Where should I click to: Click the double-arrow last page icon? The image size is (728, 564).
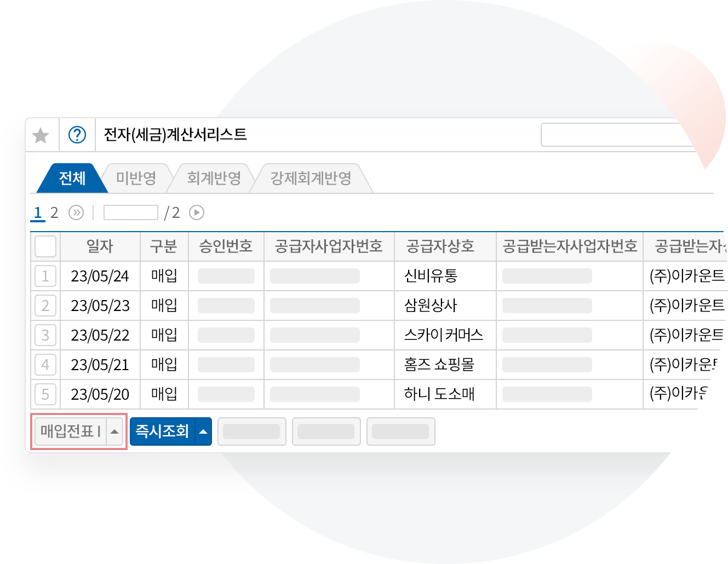click(x=76, y=212)
